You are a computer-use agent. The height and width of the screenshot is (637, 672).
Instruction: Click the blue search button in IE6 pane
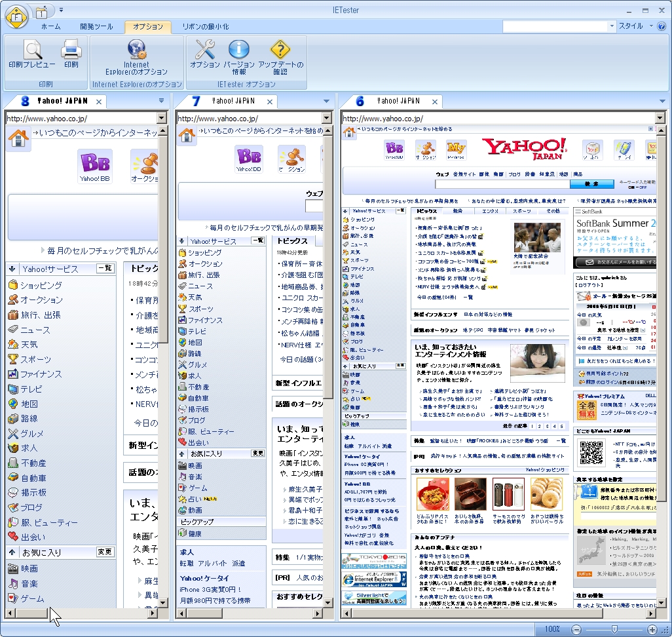pyautogui.click(x=591, y=184)
